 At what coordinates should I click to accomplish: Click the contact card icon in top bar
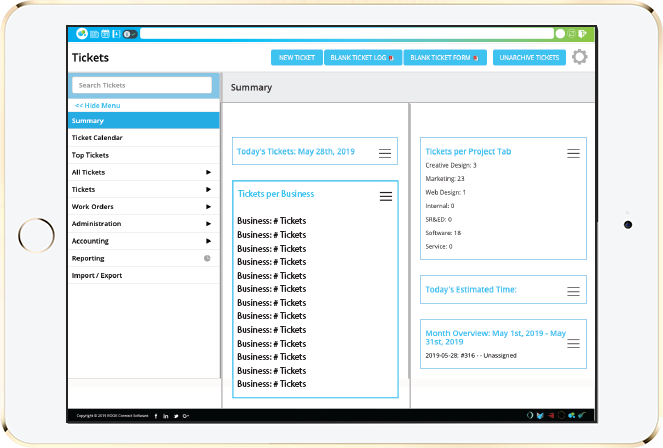click(x=116, y=34)
